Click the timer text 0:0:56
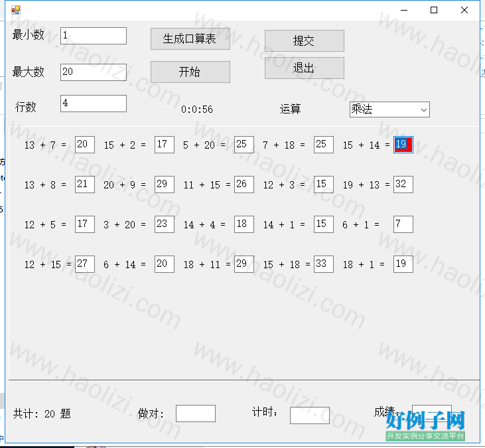 tap(197, 110)
